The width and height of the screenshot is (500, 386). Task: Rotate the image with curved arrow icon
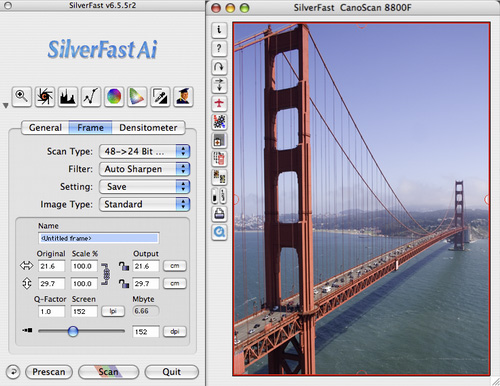point(219,67)
